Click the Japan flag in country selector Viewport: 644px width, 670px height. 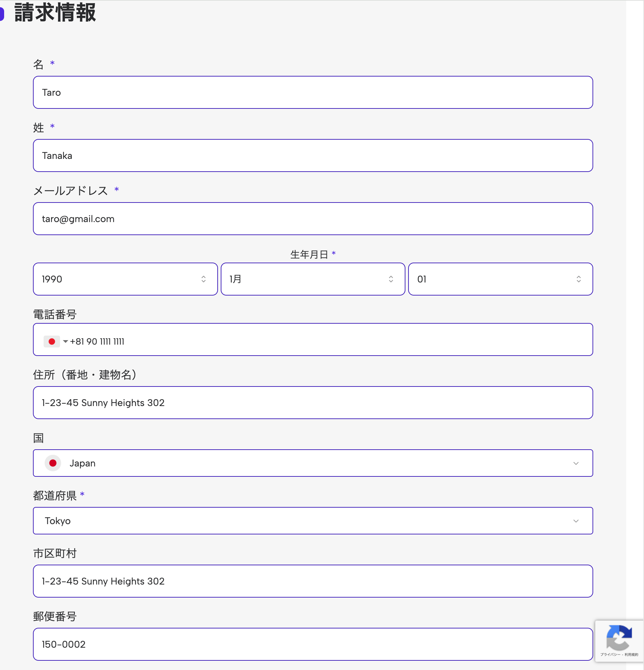53,463
